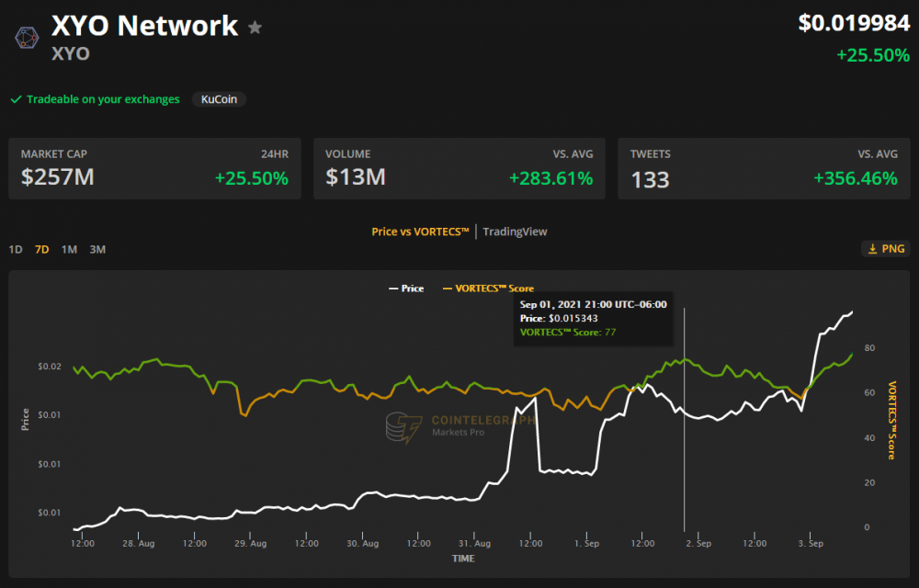Click the $0.02 price axis label
Viewport: 919px width, 588px height.
pyautogui.click(x=50, y=367)
